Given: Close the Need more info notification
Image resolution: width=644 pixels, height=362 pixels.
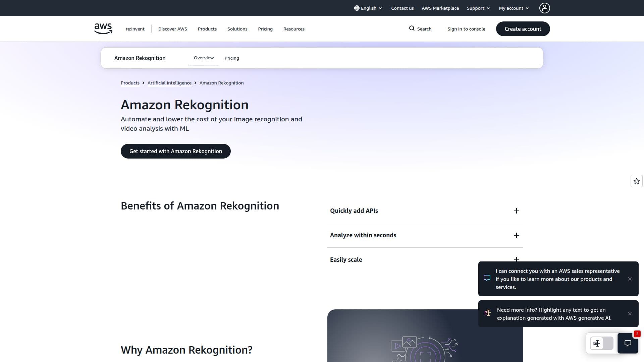Looking at the screenshot, I should tap(630, 314).
